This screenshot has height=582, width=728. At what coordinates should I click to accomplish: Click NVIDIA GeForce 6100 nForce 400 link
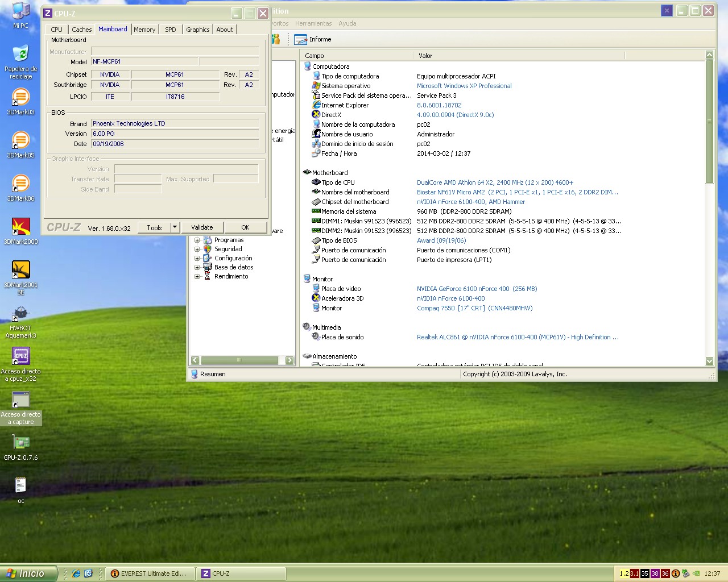[x=477, y=289]
